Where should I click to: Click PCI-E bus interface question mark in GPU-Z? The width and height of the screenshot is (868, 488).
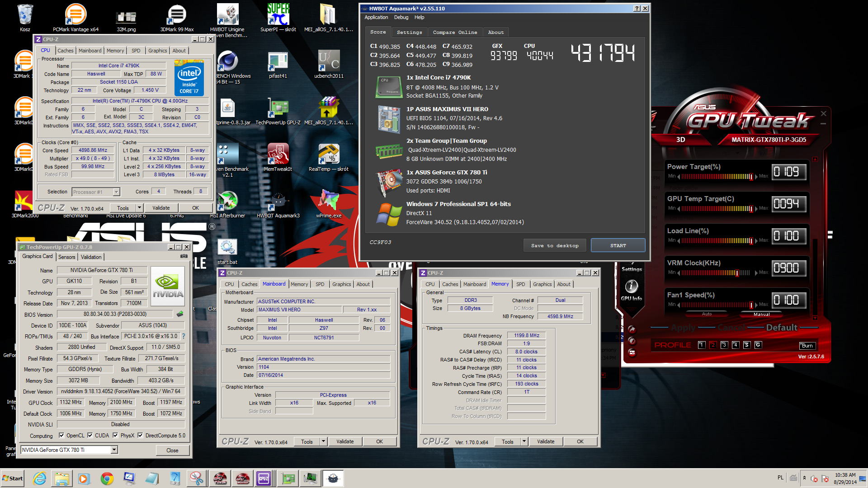183,336
